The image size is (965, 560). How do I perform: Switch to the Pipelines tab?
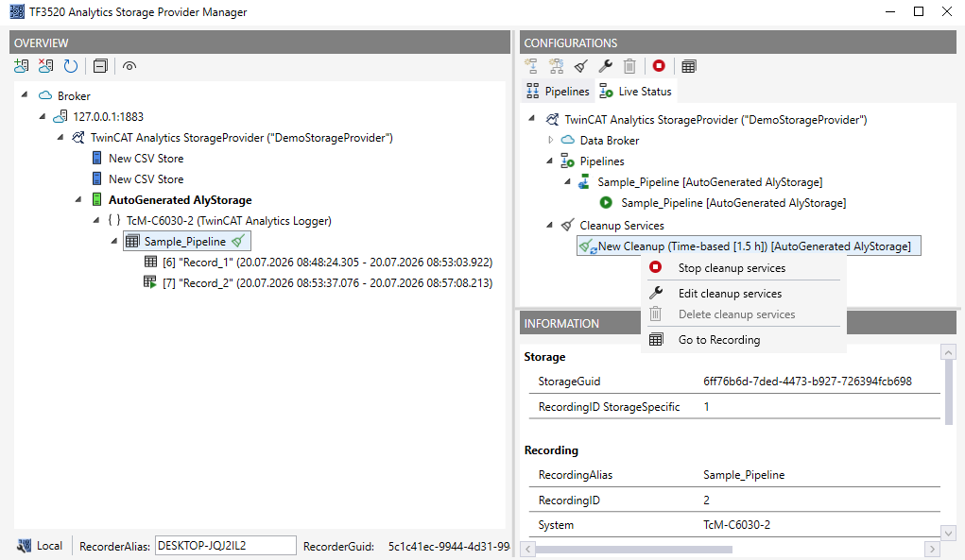tap(559, 92)
